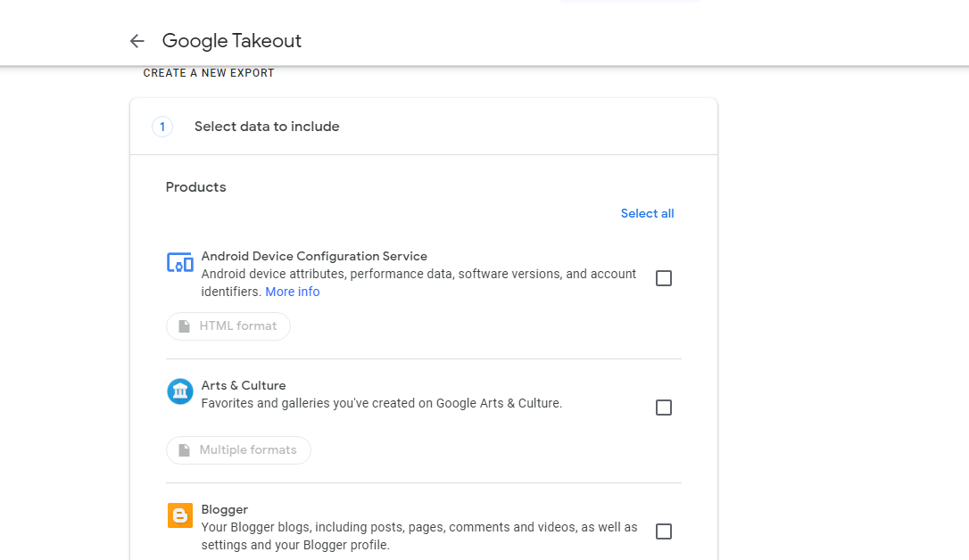Click the file icon in Multiple formats chip

[184, 450]
